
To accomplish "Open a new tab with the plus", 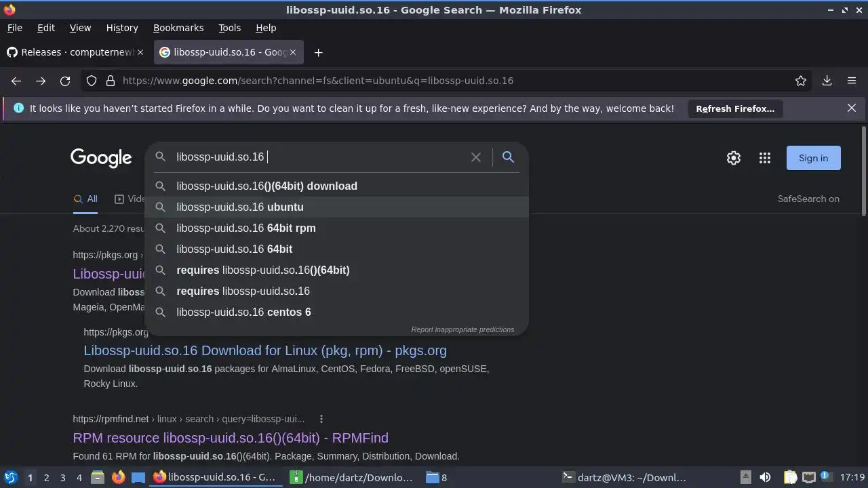I will 318,52.
